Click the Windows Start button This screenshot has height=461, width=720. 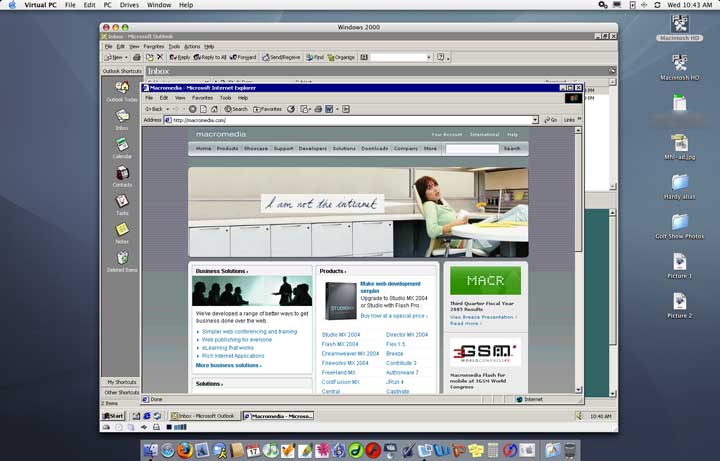[113, 416]
